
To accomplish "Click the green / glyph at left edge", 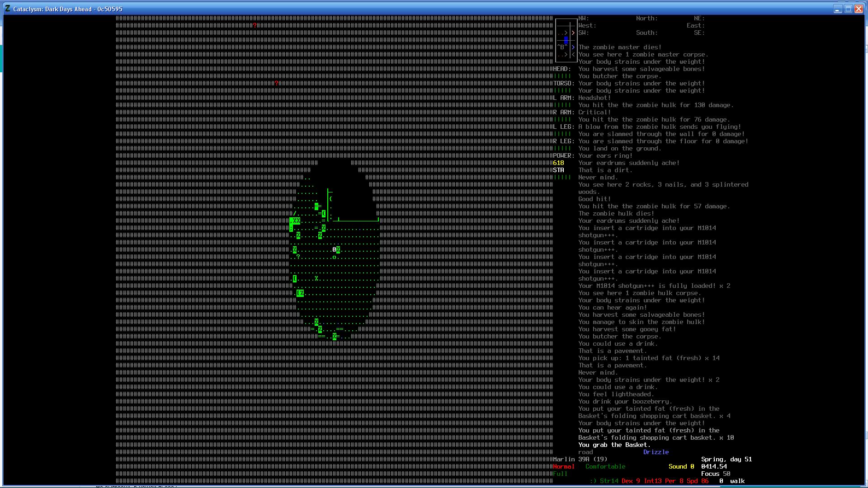I will pos(295,214).
